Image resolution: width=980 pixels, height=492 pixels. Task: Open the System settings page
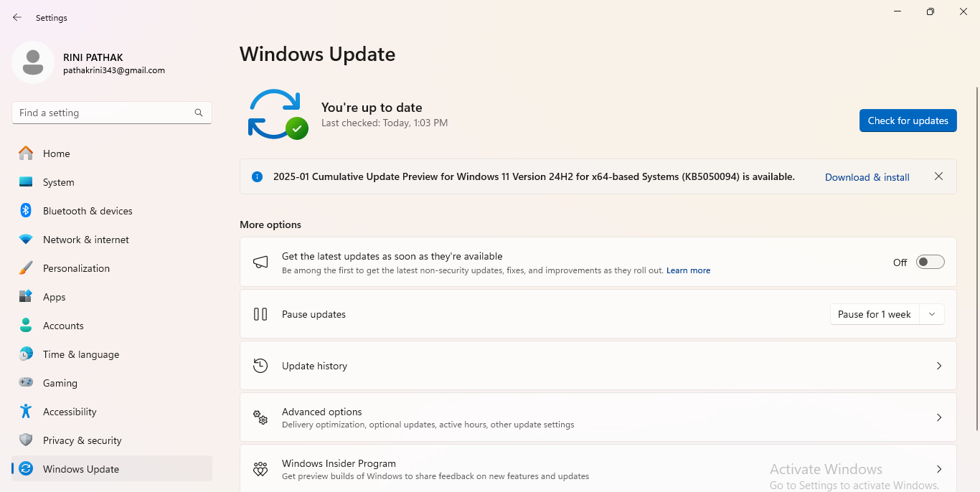click(58, 182)
